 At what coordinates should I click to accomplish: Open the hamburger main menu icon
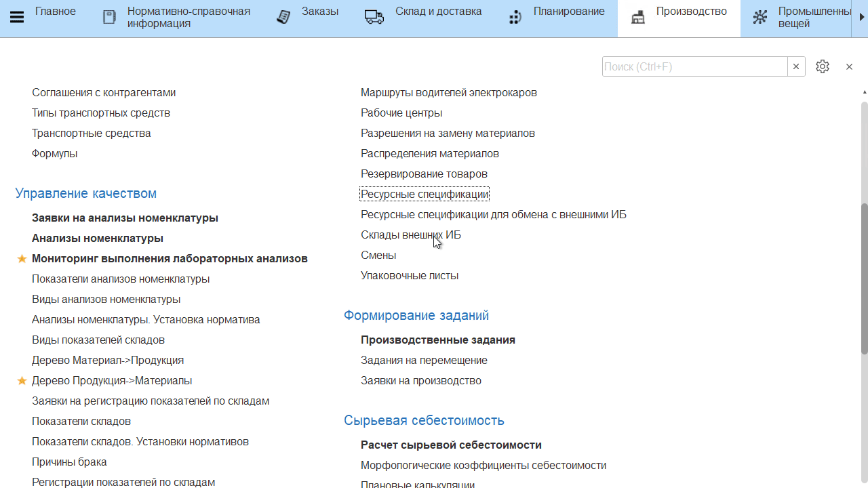17,18
